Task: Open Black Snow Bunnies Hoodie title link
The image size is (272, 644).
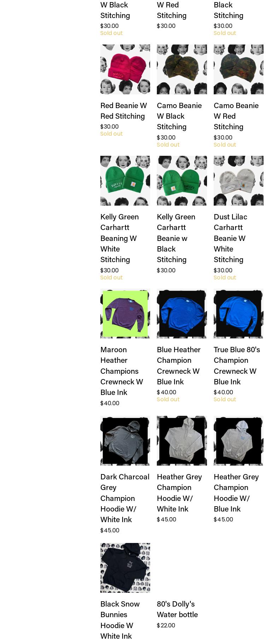Action: click(120, 620)
